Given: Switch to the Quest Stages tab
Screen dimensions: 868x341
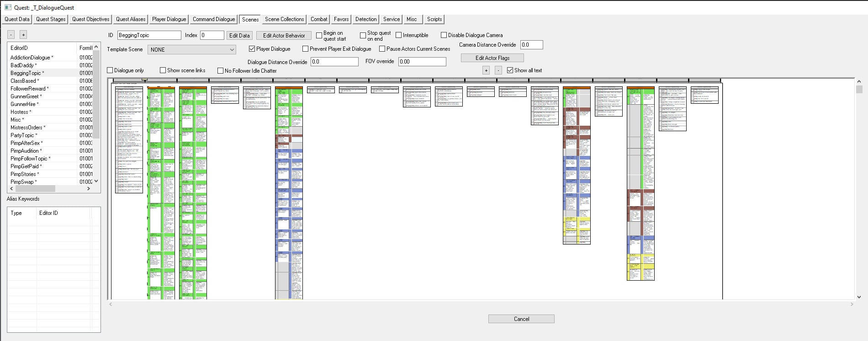Looking at the screenshot, I should [51, 19].
